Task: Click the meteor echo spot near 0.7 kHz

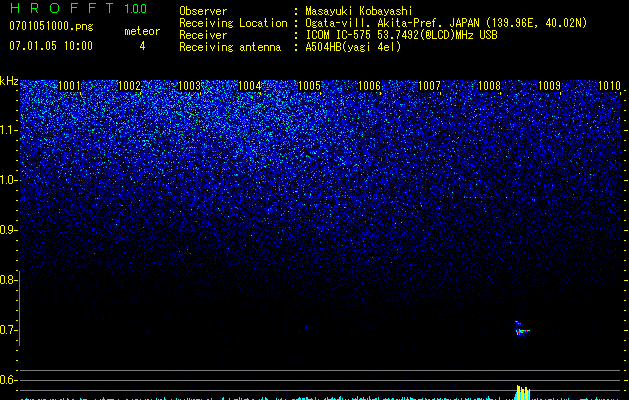Action: click(x=521, y=329)
